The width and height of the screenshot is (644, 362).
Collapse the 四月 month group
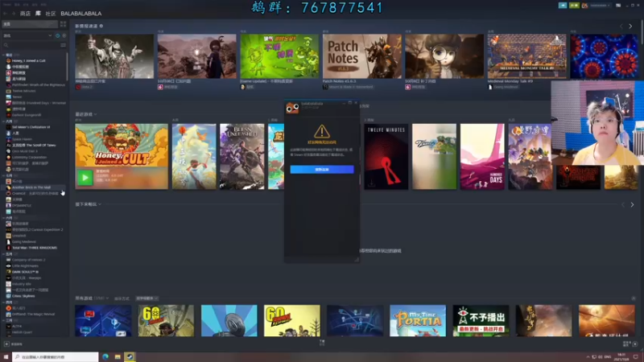[4, 302]
